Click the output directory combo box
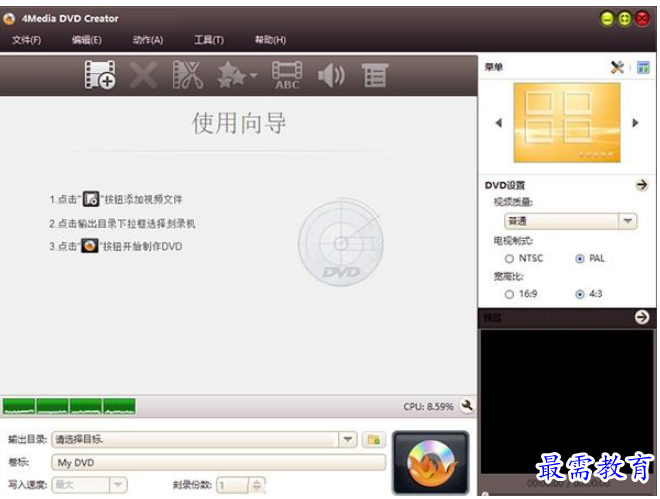Viewport: 660px width, 499px height. 204,439
